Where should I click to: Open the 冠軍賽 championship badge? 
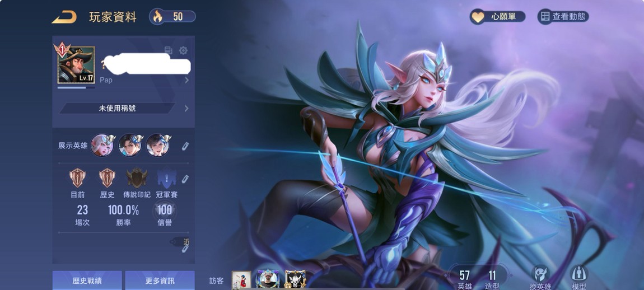166,178
